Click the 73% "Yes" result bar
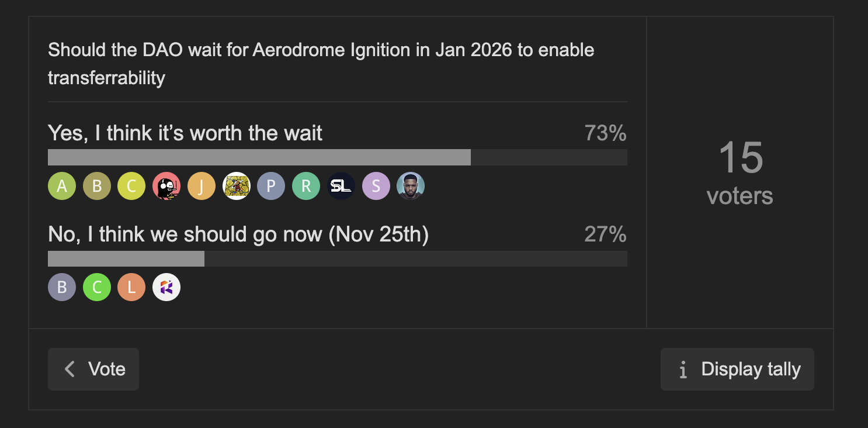The image size is (868, 428). [259, 157]
